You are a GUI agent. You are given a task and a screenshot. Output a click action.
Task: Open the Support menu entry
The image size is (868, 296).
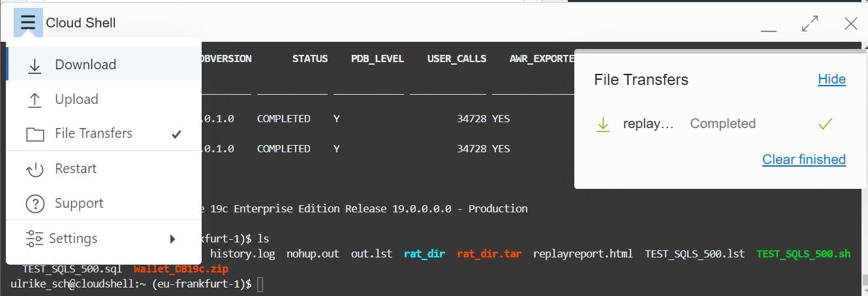[79, 204]
